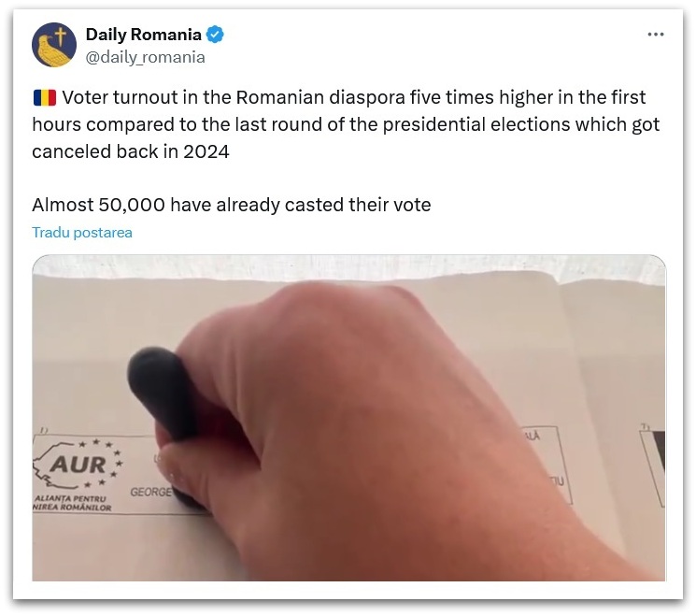This screenshot has height=616, width=696.
Task: Open the Daily Romania profile avatar
Action: click(x=53, y=45)
